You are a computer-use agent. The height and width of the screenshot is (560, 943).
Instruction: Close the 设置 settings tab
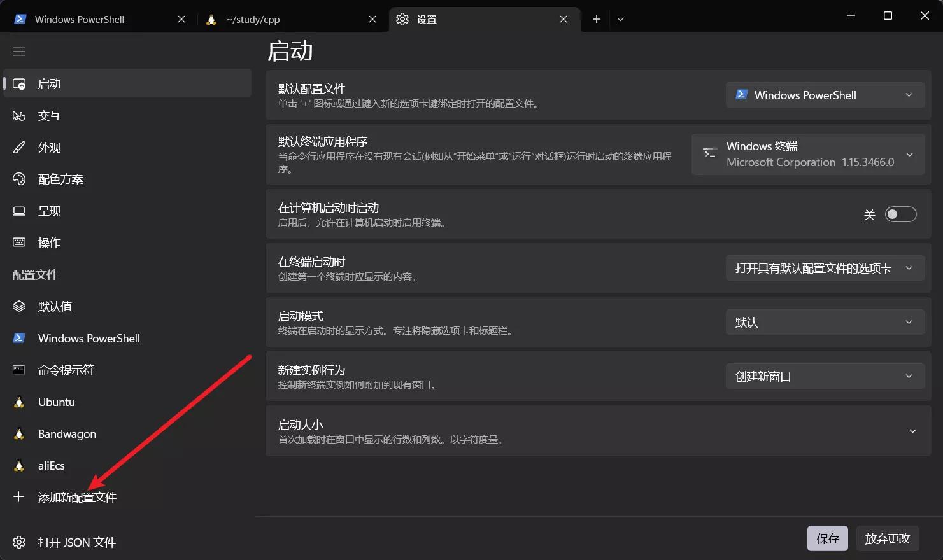(x=564, y=19)
